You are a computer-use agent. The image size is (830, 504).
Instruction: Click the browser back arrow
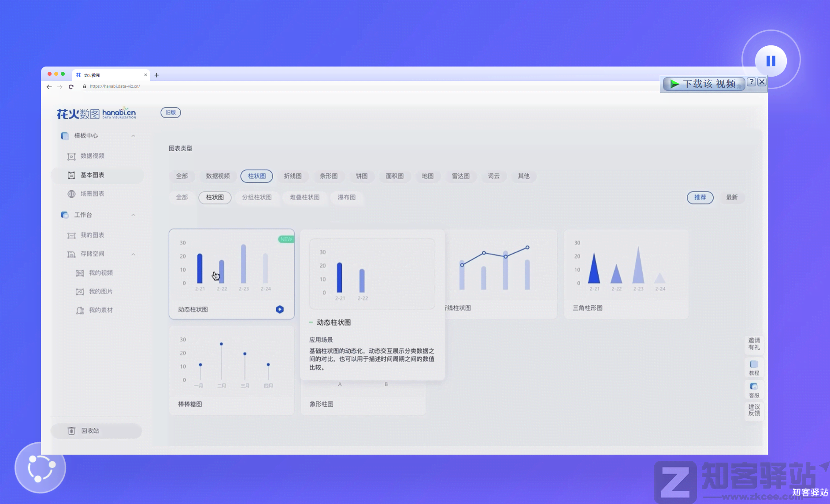click(x=49, y=87)
